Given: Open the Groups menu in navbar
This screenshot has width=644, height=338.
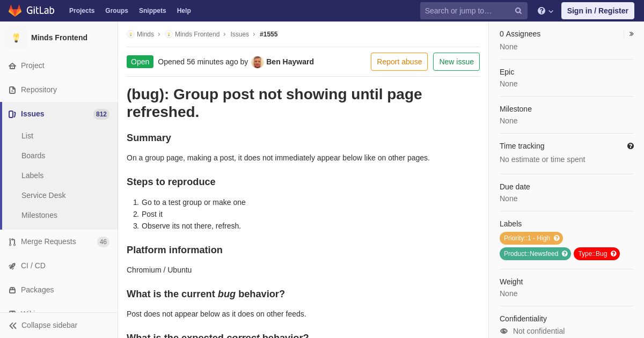Looking at the screenshot, I should pos(116,11).
